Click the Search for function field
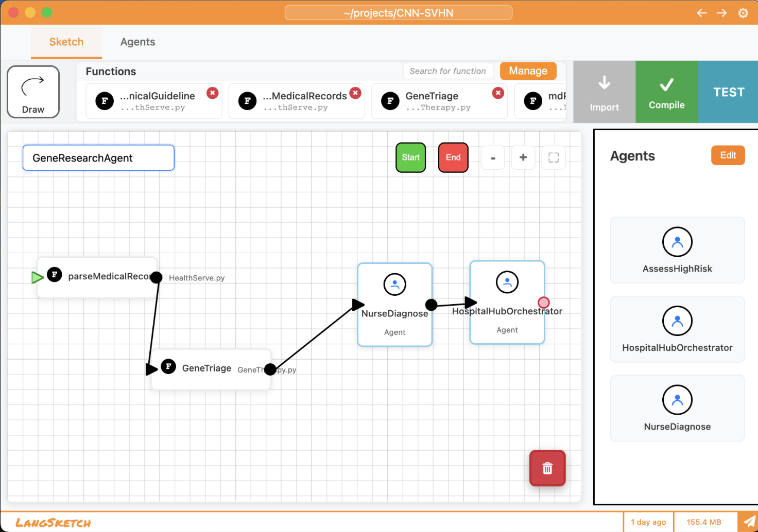This screenshot has width=758, height=532. point(447,71)
